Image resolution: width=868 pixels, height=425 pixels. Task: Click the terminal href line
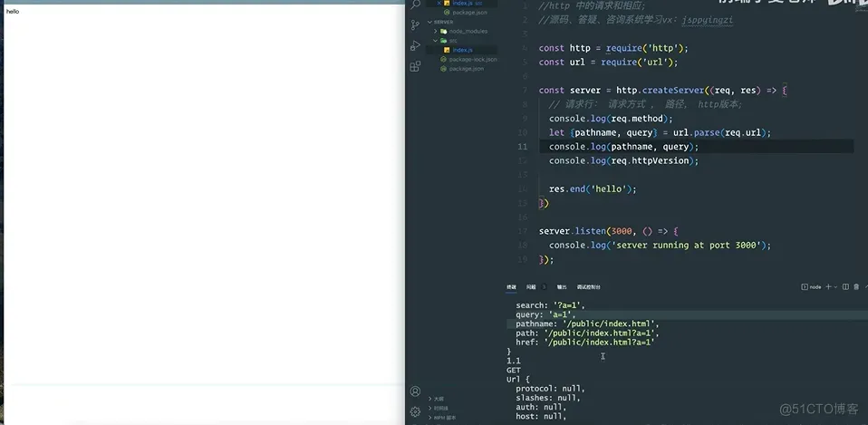587,343
